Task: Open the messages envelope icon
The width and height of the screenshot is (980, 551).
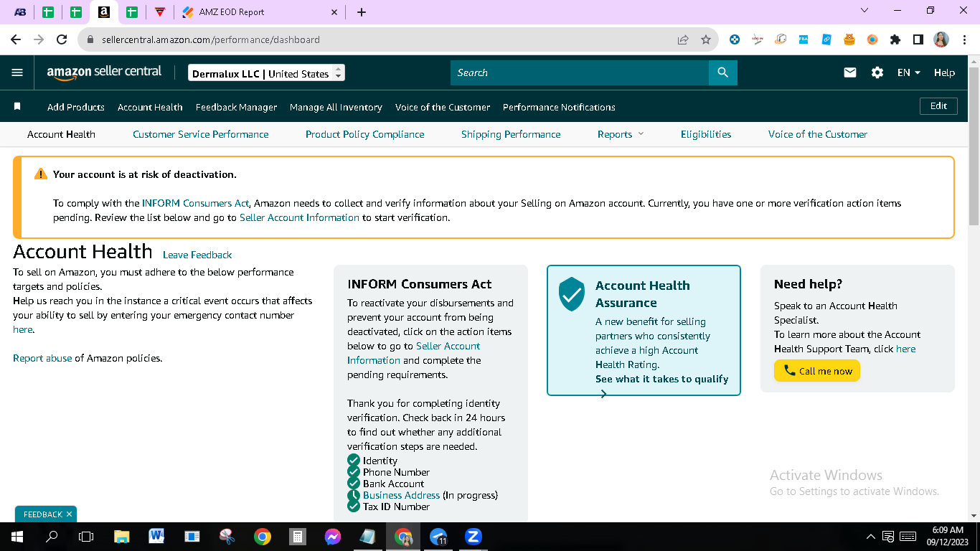Action: (x=850, y=72)
